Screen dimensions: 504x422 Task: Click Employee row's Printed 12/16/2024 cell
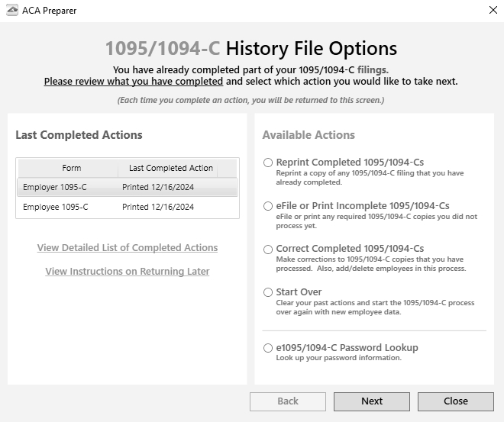[158, 207]
